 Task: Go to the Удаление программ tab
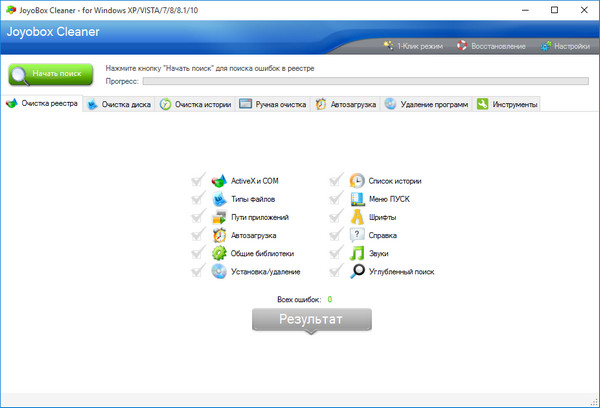(426, 104)
